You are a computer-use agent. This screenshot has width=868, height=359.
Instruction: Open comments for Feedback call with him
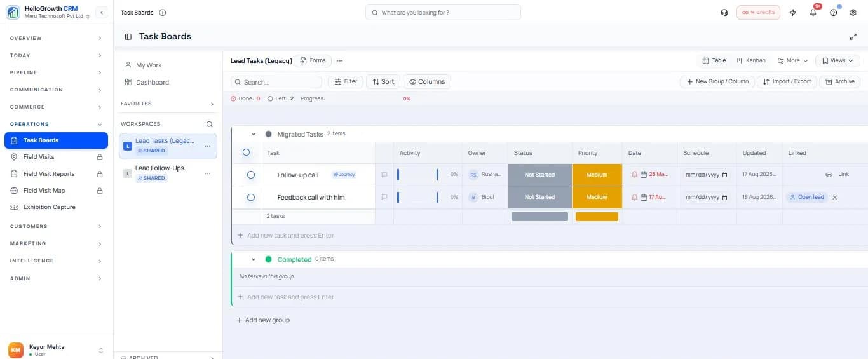pos(384,198)
